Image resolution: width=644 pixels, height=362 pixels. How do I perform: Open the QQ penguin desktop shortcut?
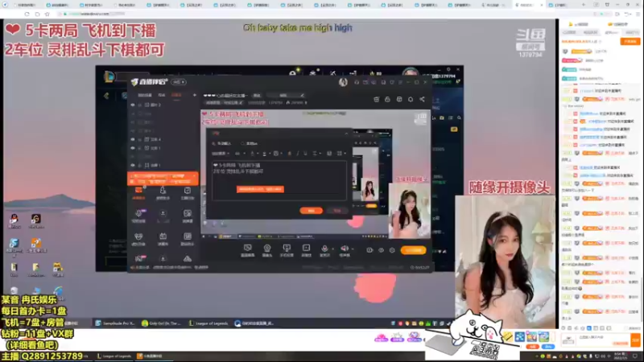tap(14, 220)
